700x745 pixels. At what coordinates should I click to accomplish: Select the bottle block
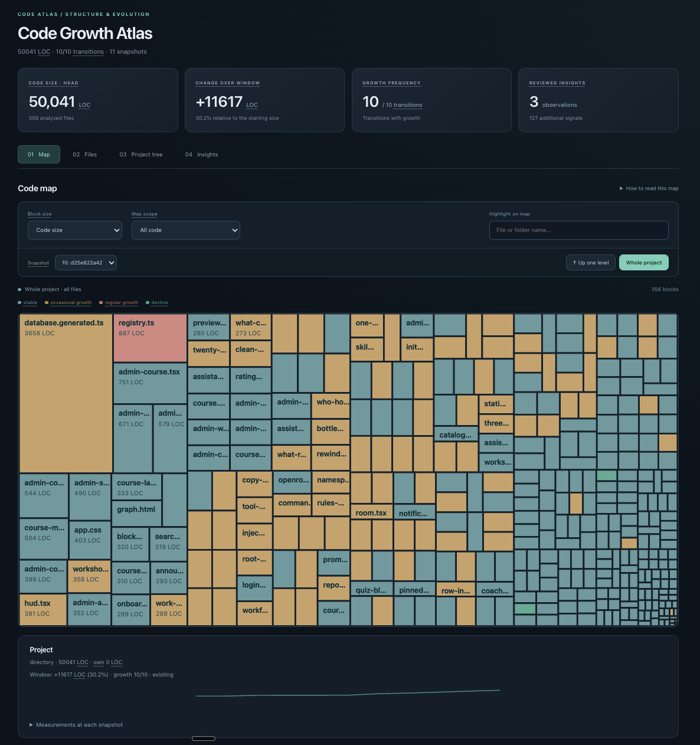331,432
